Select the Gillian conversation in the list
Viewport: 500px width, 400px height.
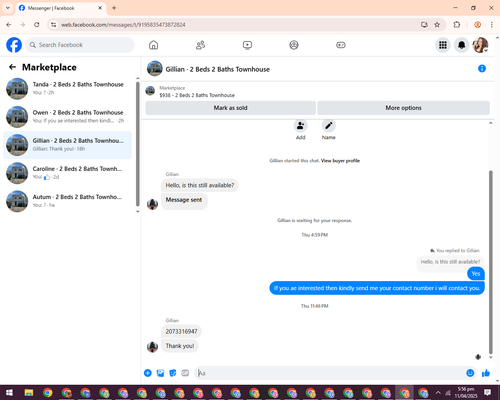pyautogui.click(x=67, y=145)
